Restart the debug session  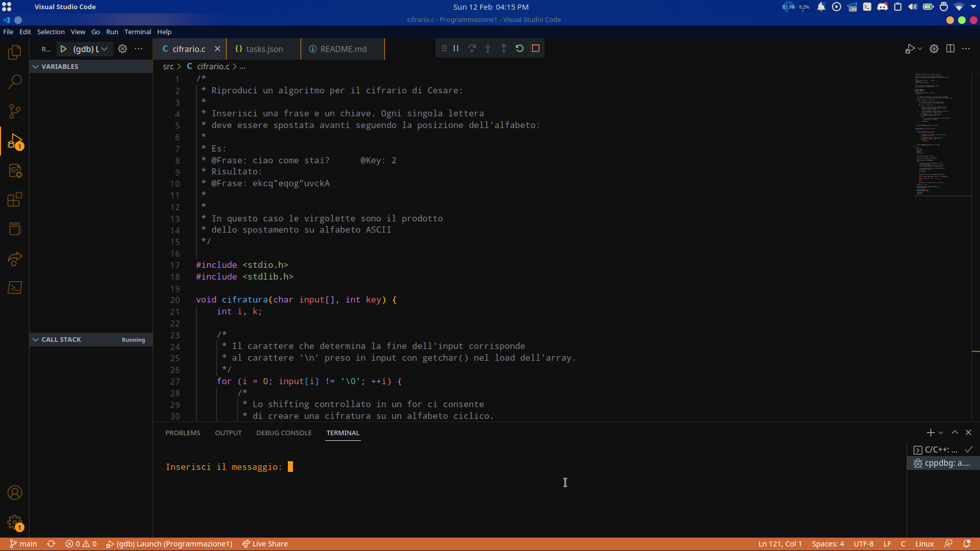click(520, 48)
